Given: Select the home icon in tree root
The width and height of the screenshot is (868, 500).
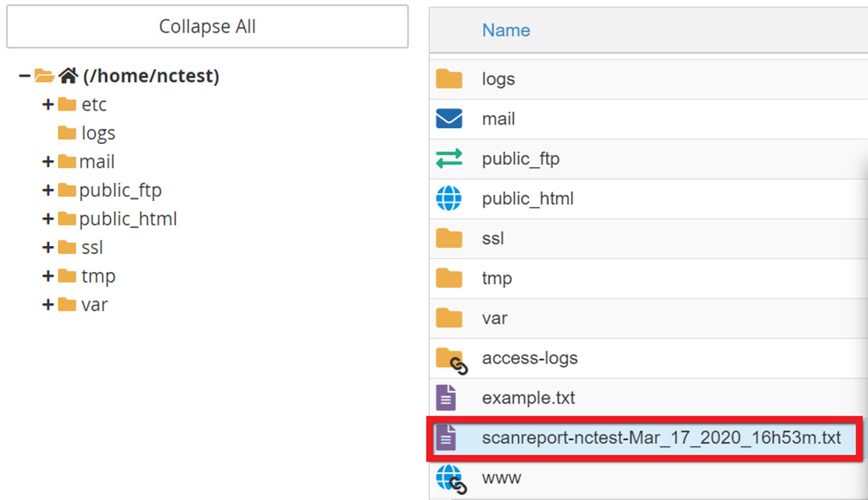Looking at the screenshot, I should coord(68,75).
